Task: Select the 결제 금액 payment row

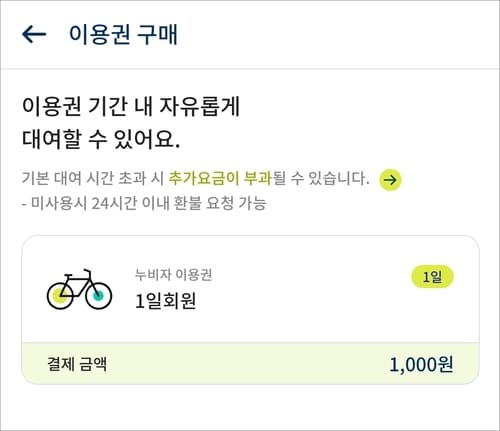Action: (x=250, y=364)
